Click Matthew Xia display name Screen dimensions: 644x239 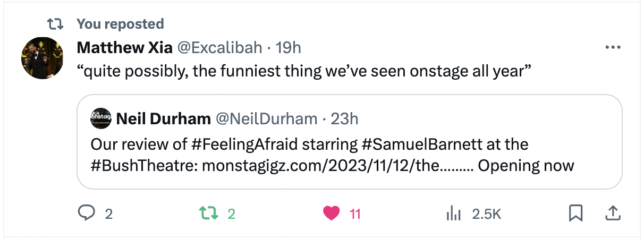point(124,48)
